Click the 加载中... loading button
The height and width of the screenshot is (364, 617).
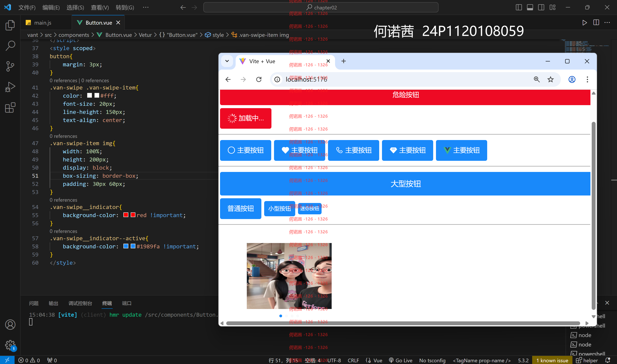click(246, 118)
